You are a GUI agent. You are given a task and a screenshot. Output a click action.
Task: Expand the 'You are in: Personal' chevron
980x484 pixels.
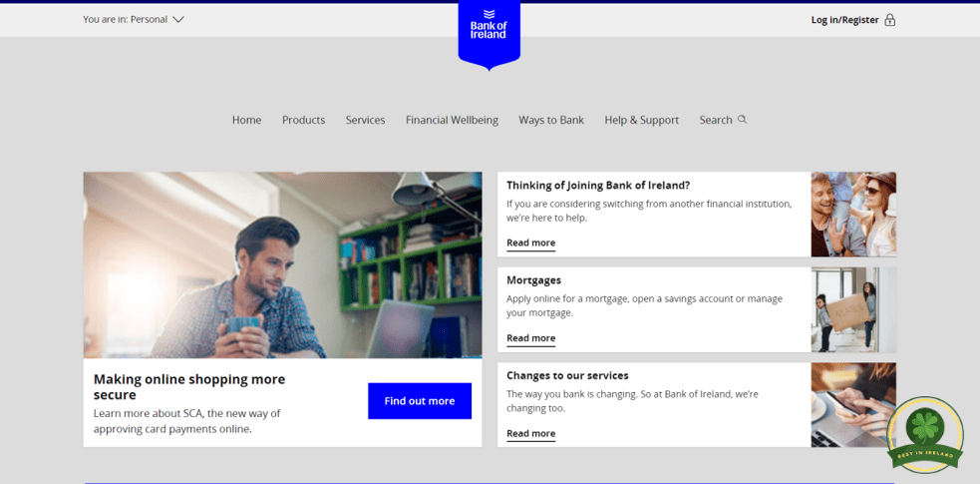point(178,19)
